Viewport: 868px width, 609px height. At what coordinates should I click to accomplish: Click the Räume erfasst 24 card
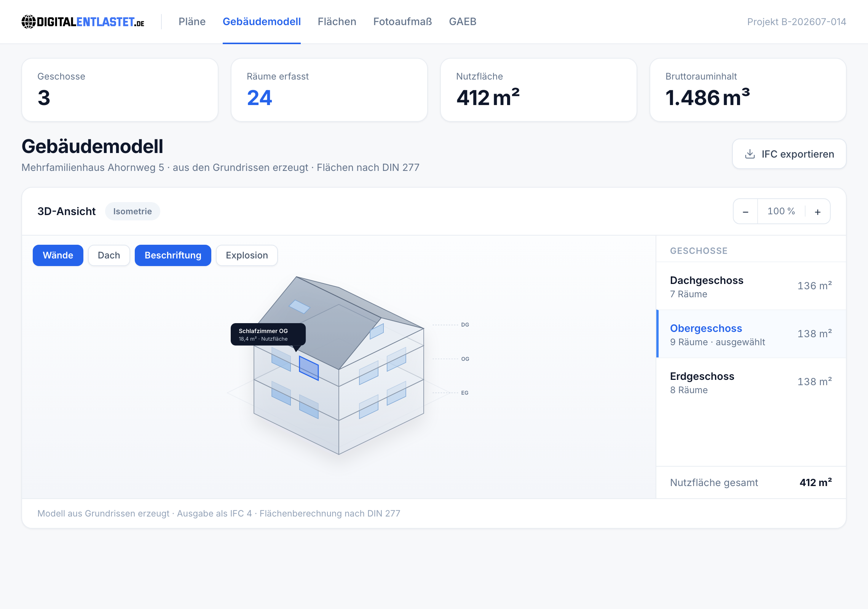tap(329, 90)
